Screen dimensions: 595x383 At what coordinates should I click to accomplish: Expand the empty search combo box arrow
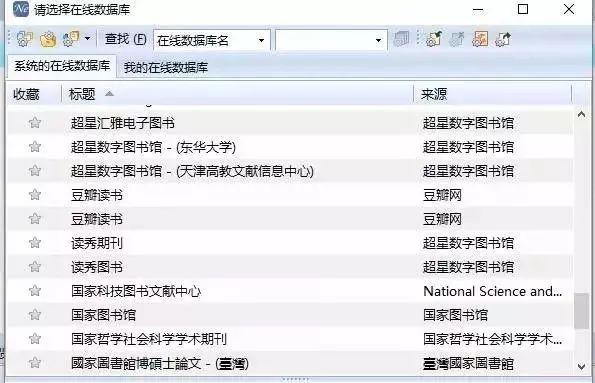[x=378, y=40]
